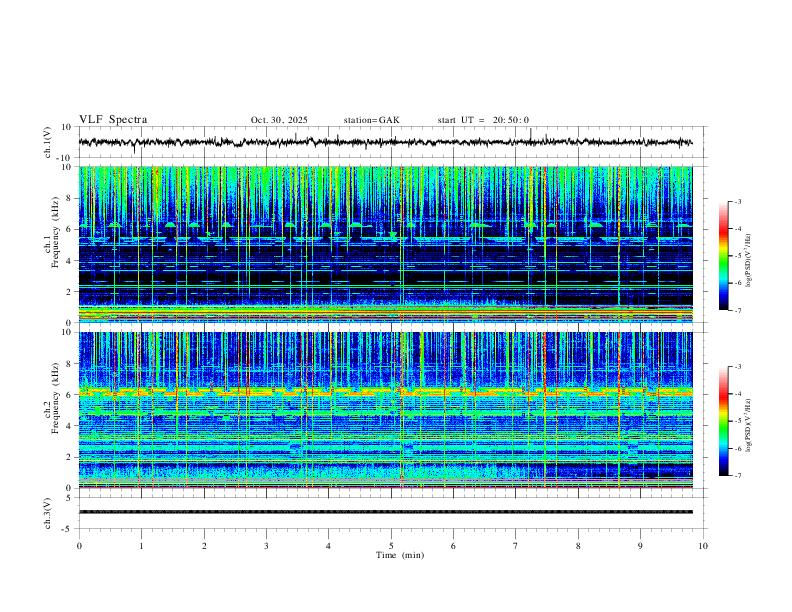Screen dimensions: 792x612
Task: Click the ch.2 spectrogram plot
Action: point(385,410)
